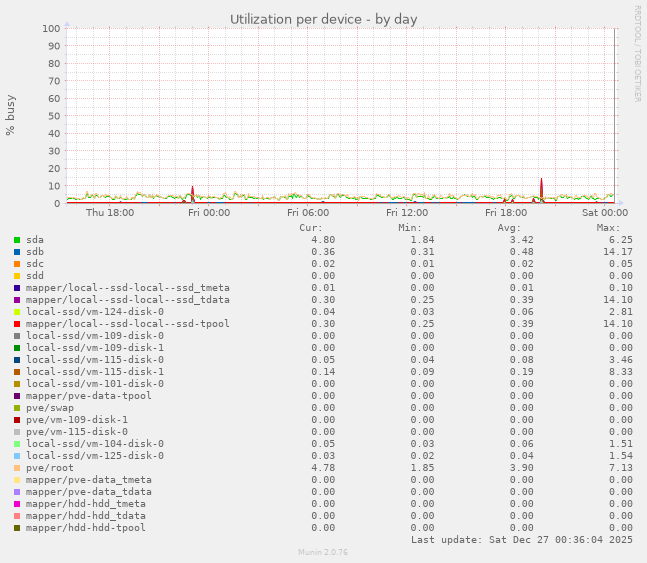Click the 'Sat 00:00' time axis label
This screenshot has width=647, height=563.
[605, 213]
